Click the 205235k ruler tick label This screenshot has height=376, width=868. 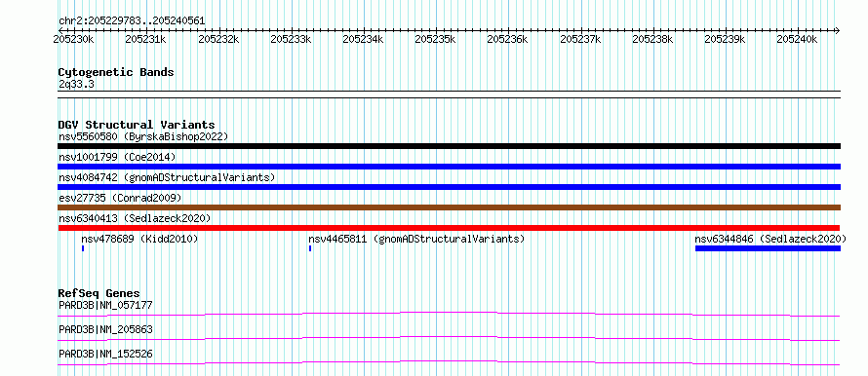click(435, 39)
